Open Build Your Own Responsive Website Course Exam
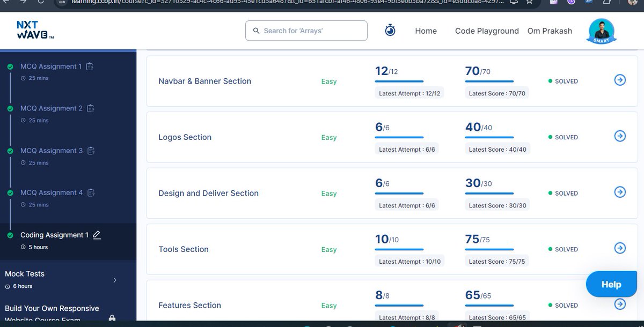 52,314
